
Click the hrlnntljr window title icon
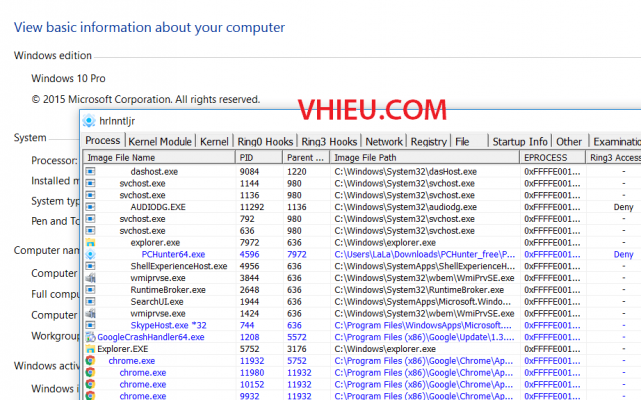coord(88,121)
